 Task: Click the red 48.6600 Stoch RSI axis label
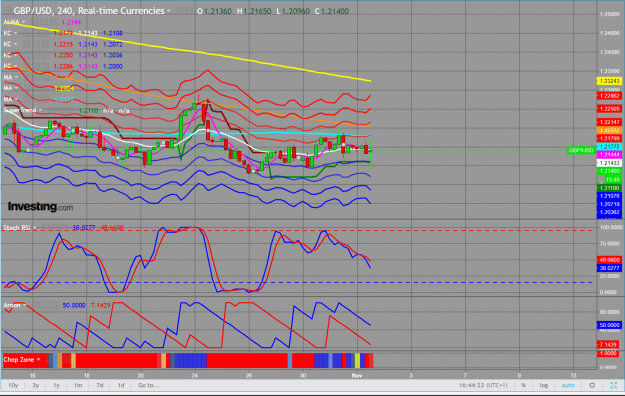tap(609, 260)
